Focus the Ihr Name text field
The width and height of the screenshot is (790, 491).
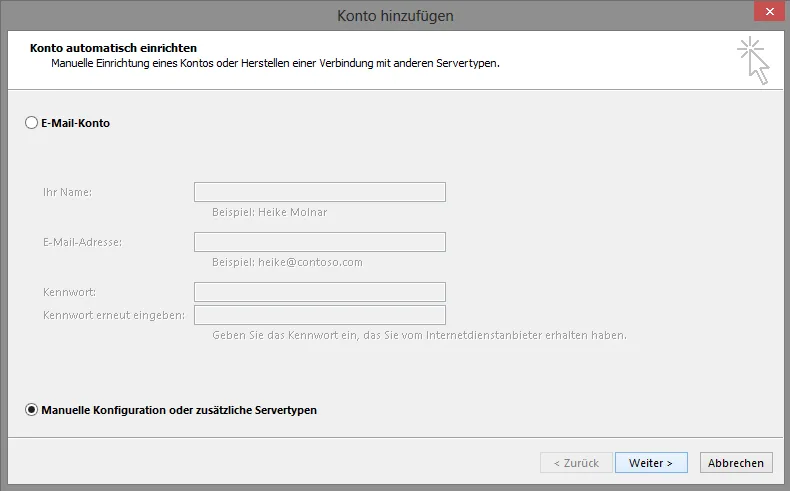point(319,192)
